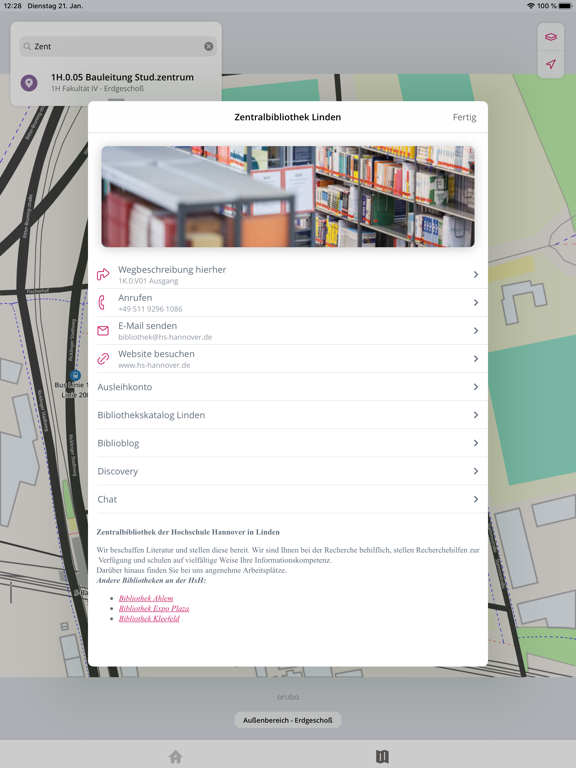Click bibliothek@hs-hannover.de address
The image size is (576, 768).
click(165, 337)
